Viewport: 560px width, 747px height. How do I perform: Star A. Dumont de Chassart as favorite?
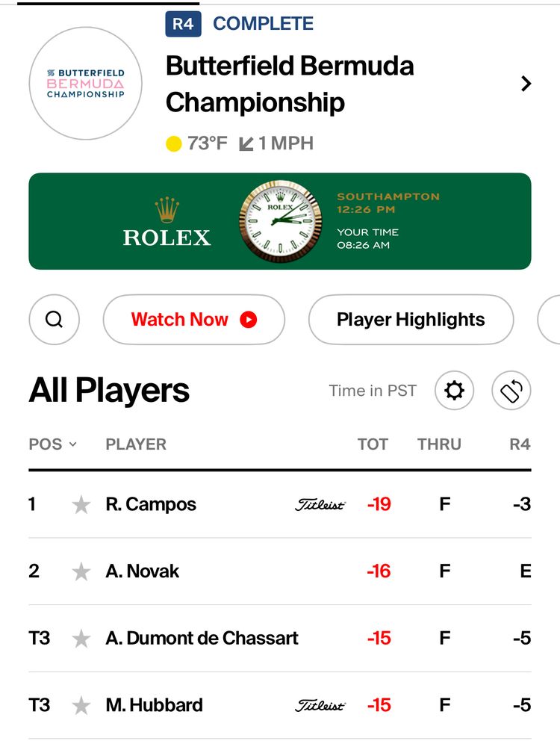81,639
